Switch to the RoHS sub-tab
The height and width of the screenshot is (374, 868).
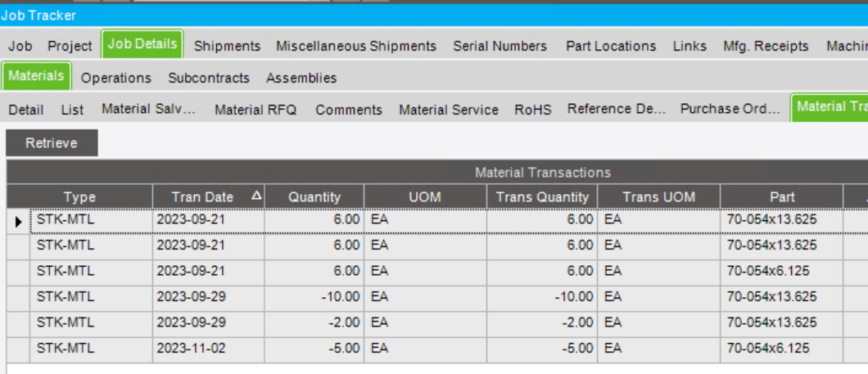[x=533, y=110]
